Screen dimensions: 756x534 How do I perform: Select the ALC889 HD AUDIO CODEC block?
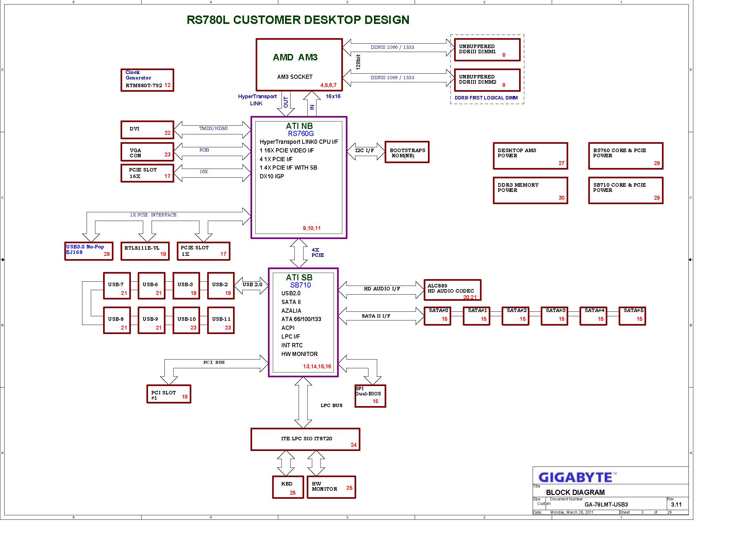453,290
